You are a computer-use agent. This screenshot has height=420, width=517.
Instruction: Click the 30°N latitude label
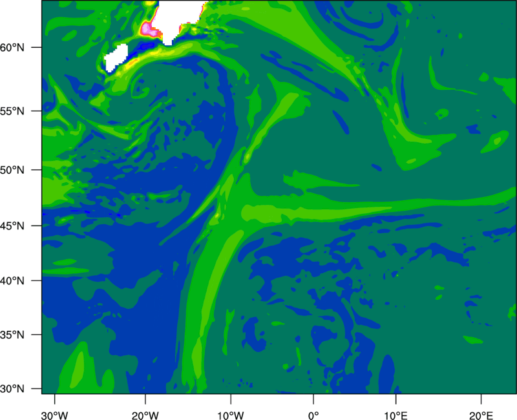point(12,389)
